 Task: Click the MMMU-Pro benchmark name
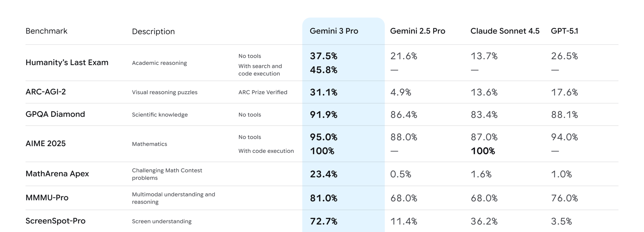tap(47, 197)
